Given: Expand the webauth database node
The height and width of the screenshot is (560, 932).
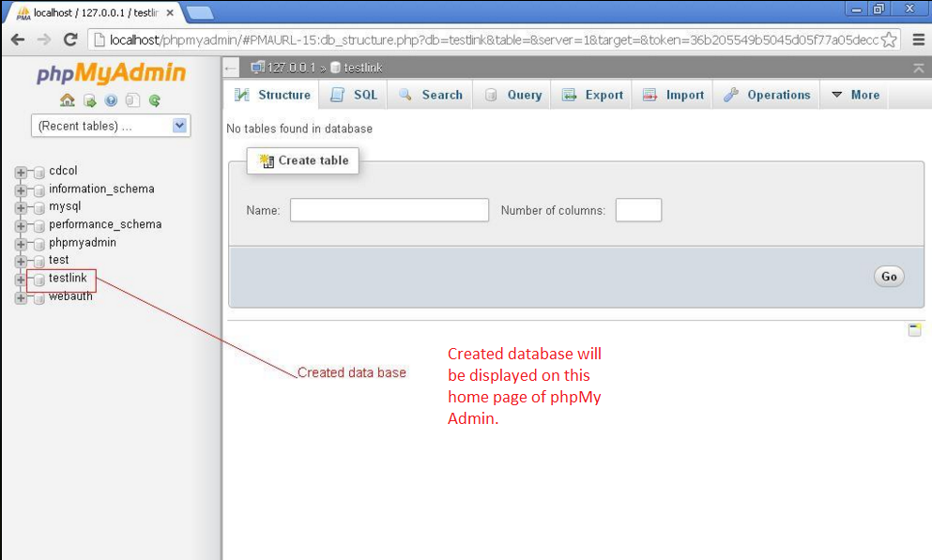Looking at the screenshot, I should tap(21, 297).
